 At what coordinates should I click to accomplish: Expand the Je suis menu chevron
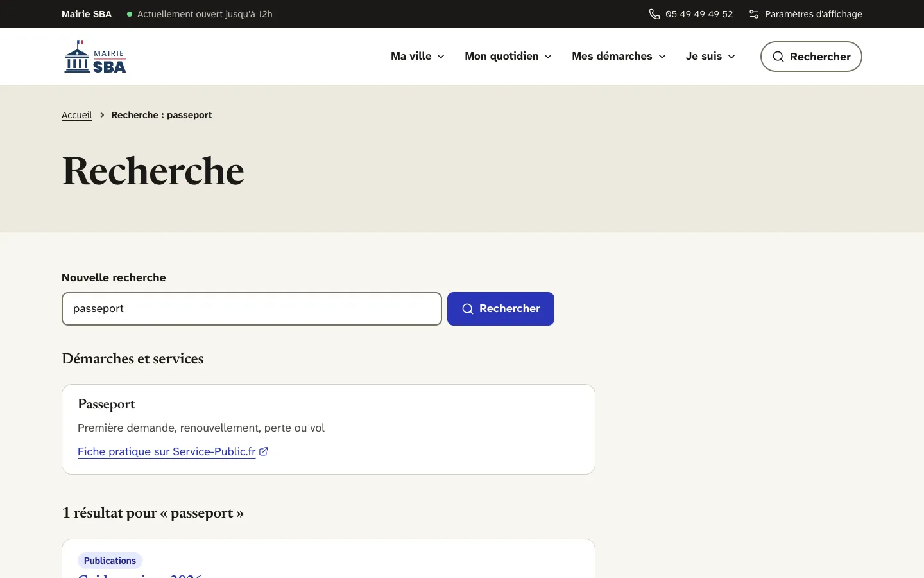click(732, 57)
